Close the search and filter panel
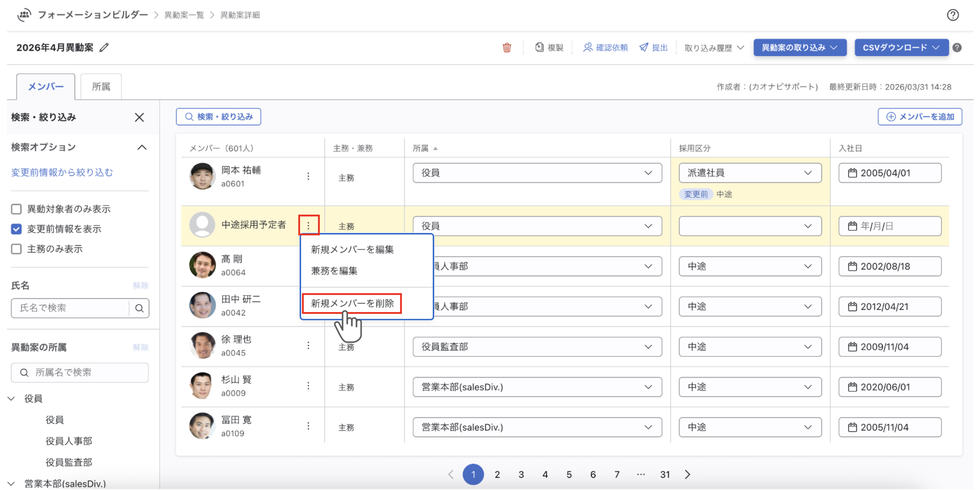980x490 pixels. click(139, 117)
